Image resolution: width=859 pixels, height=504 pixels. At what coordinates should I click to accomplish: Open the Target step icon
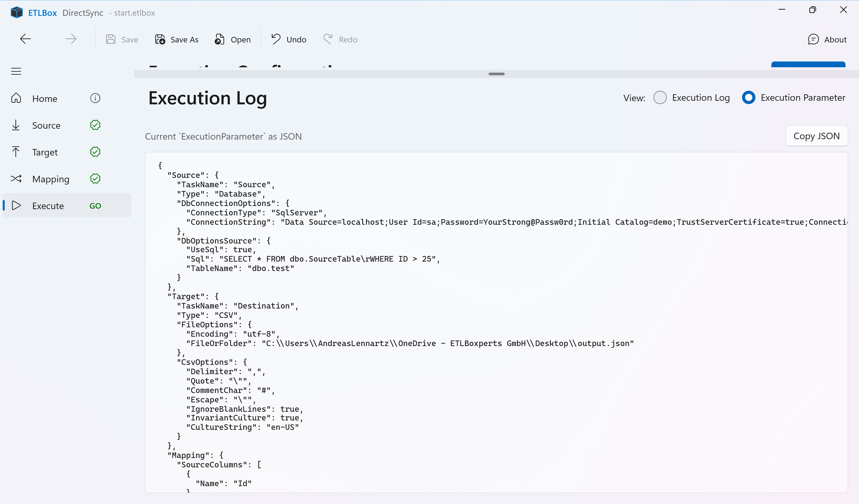coord(16,151)
